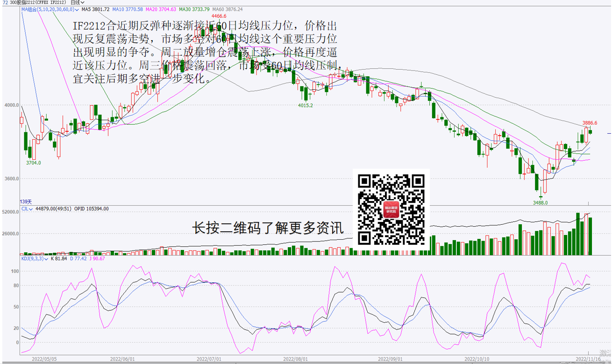Viewport: 612px width, 364px height.
Task: Click the 3488.0 low price marker
Action: pos(541,203)
